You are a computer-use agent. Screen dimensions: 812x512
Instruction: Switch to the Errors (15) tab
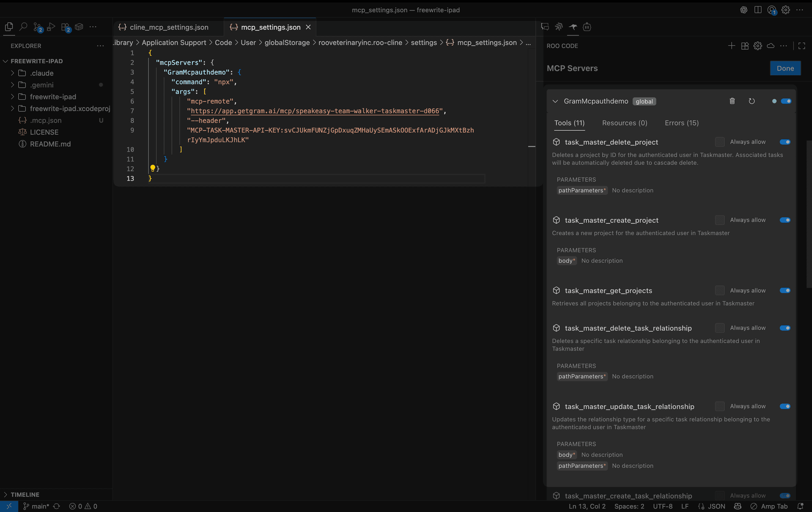coord(681,123)
